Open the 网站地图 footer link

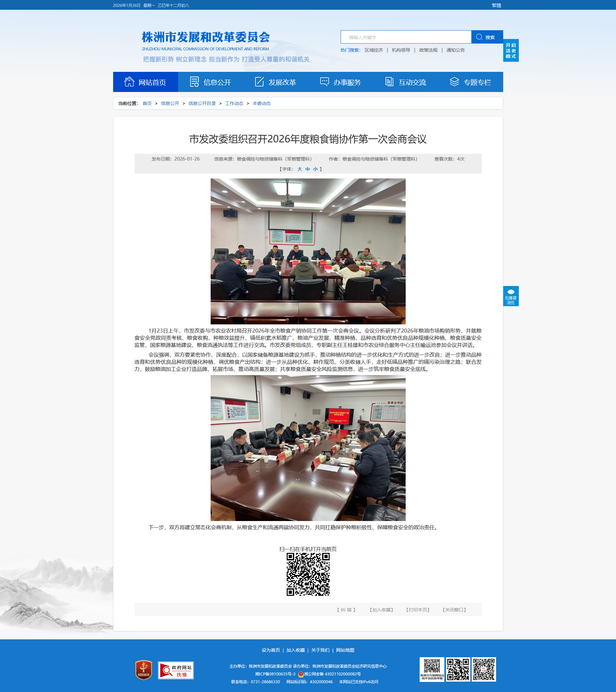tap(345, 650)
